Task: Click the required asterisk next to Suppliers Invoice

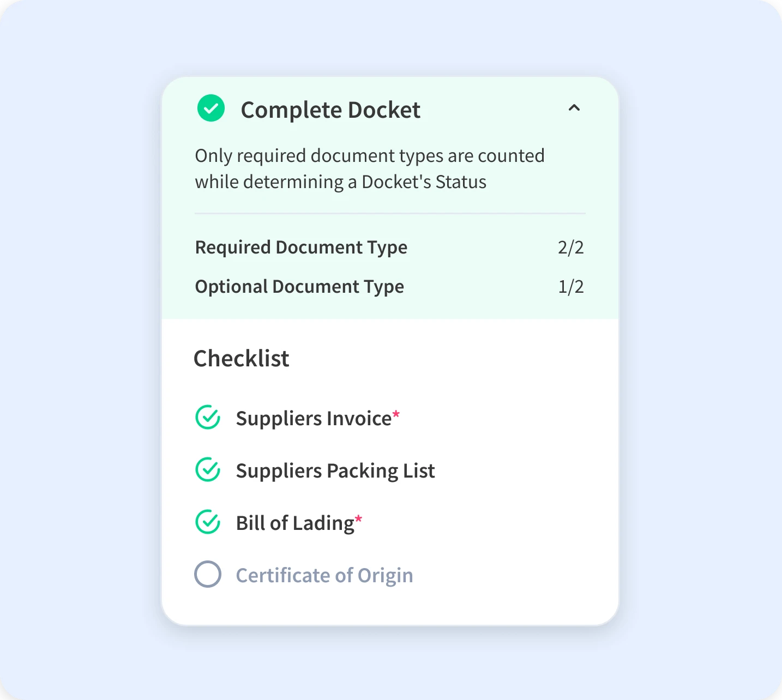Action: pos(396,413)
